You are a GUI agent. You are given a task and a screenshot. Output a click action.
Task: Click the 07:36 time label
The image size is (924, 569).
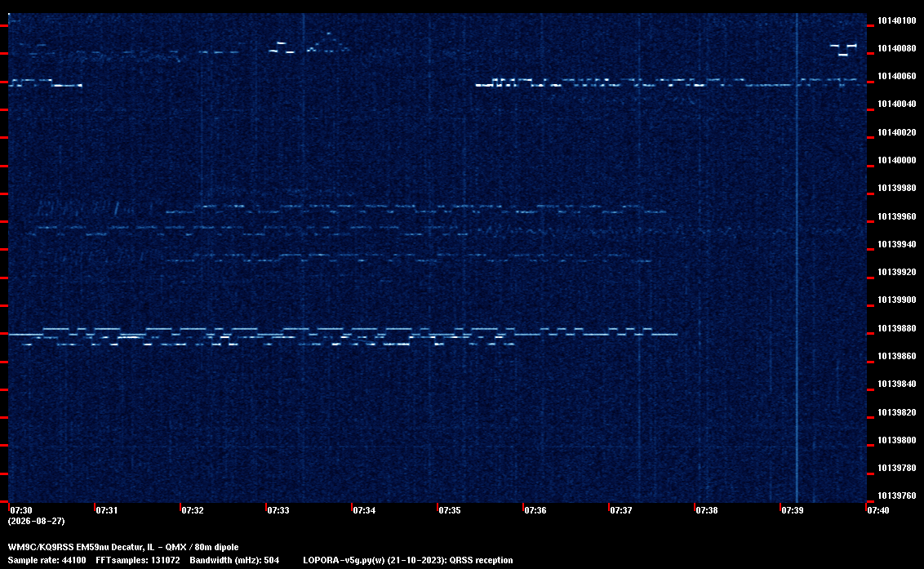click(535, 510)
